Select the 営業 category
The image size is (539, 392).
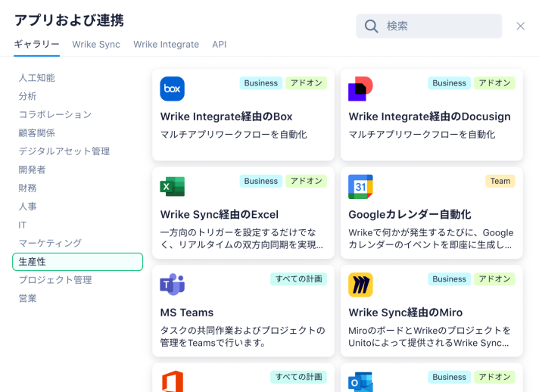(27, 299)
